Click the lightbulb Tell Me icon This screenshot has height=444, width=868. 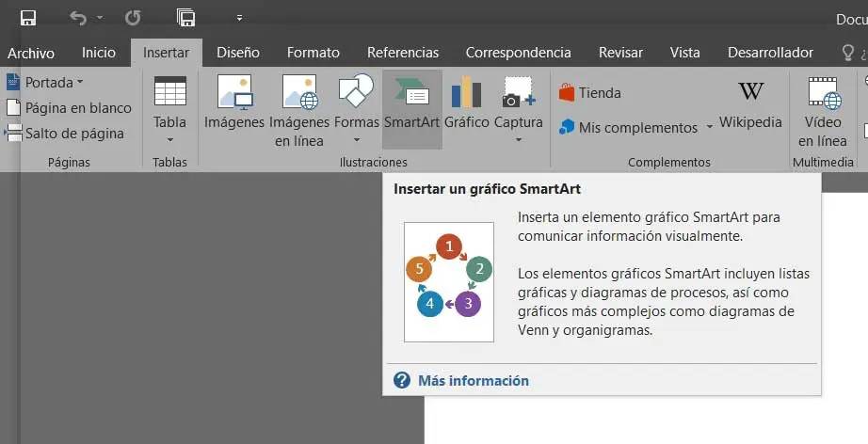[x=847, y=53]
